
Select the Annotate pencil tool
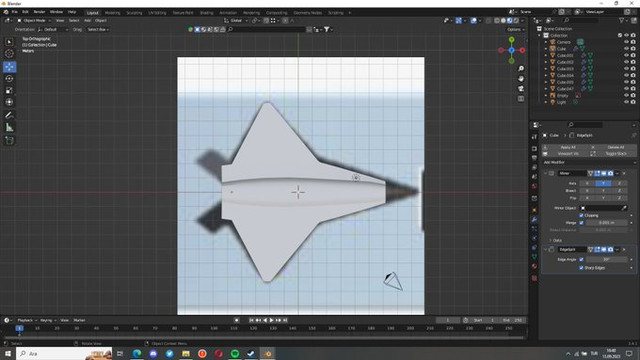[x=9, y=116]
